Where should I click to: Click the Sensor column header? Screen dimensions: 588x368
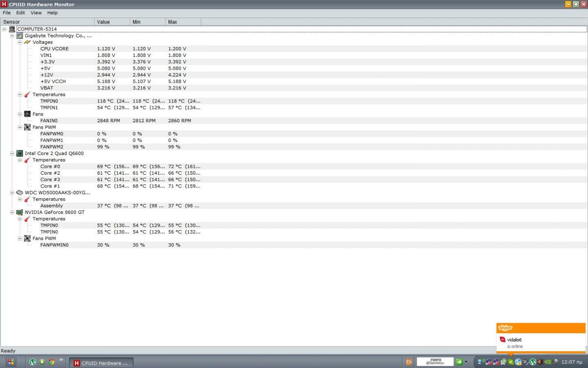pyautogui.click(x=48, y=22)
